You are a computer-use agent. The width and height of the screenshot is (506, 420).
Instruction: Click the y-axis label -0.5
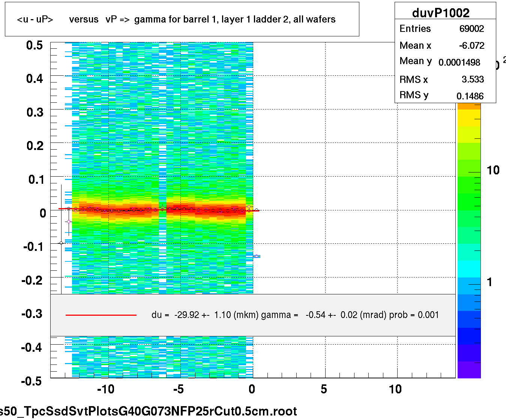pyautogui.click(x=32, y=381)
